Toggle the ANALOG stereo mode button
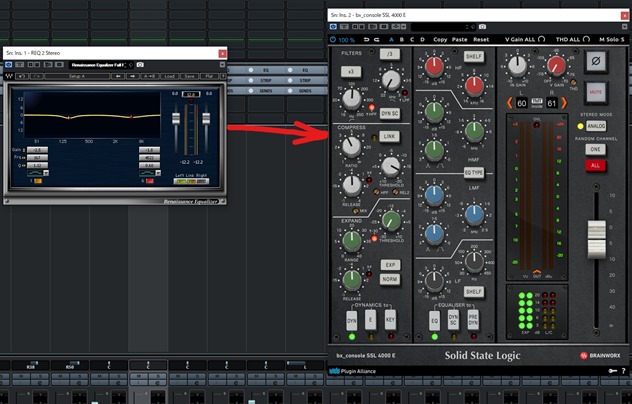Screen dimensions: 632x404 pos(595,126)
